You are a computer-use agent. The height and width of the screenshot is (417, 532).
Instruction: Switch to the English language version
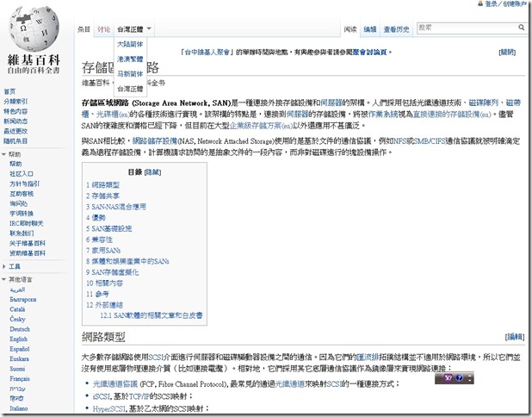(18, 339)
